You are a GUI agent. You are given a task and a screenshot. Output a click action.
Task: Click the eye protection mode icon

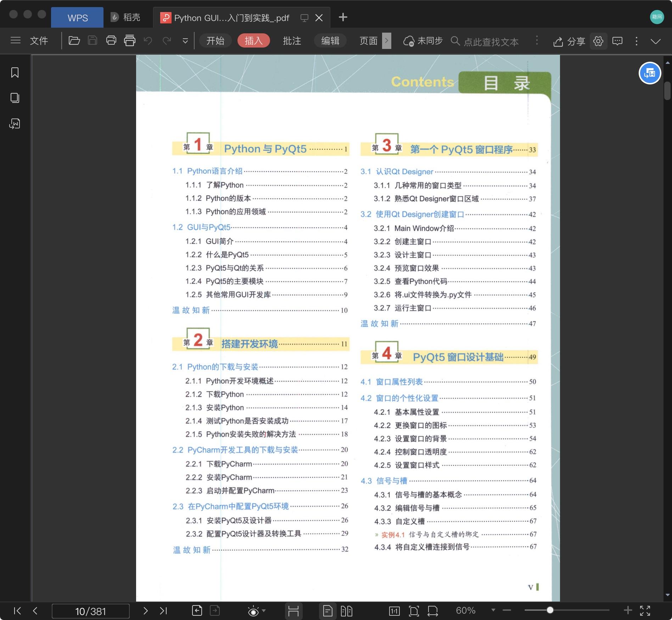[253, 611]
